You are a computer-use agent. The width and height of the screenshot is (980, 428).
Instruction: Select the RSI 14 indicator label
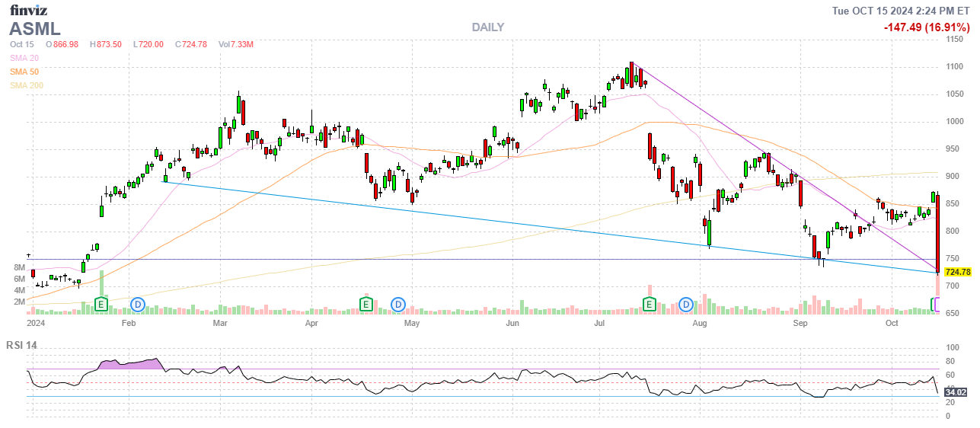pyautogui.click(x=22, y=345)
